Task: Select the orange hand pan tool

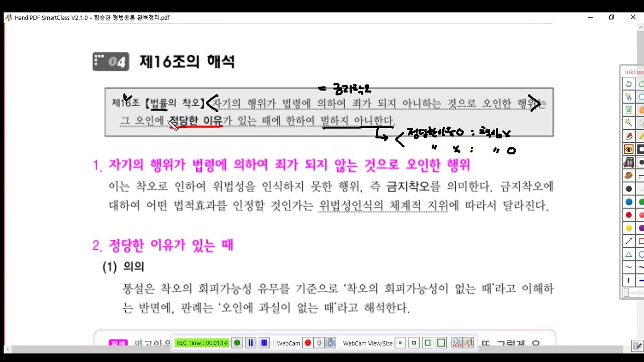Action: coord(640,110)
